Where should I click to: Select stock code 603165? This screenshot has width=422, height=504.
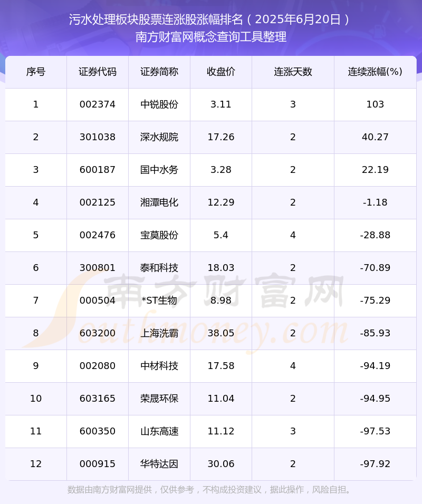coord(98,399)
